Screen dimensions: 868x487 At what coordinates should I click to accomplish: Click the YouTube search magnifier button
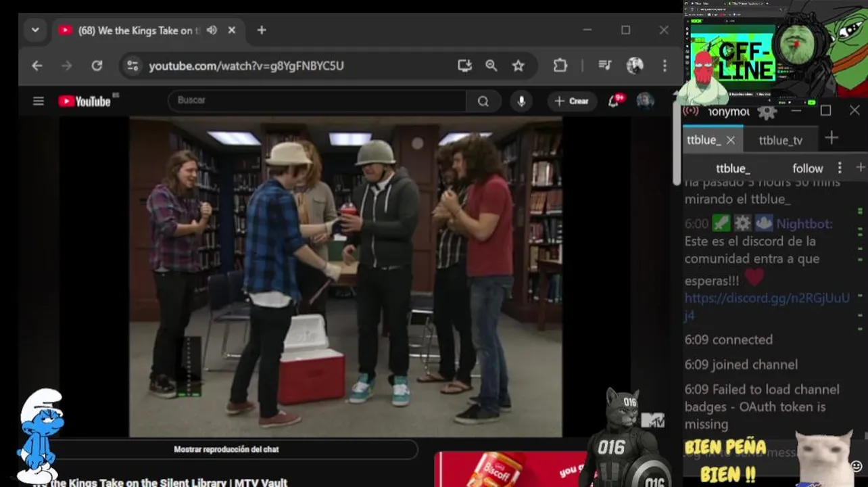click(x=483, y=101)
